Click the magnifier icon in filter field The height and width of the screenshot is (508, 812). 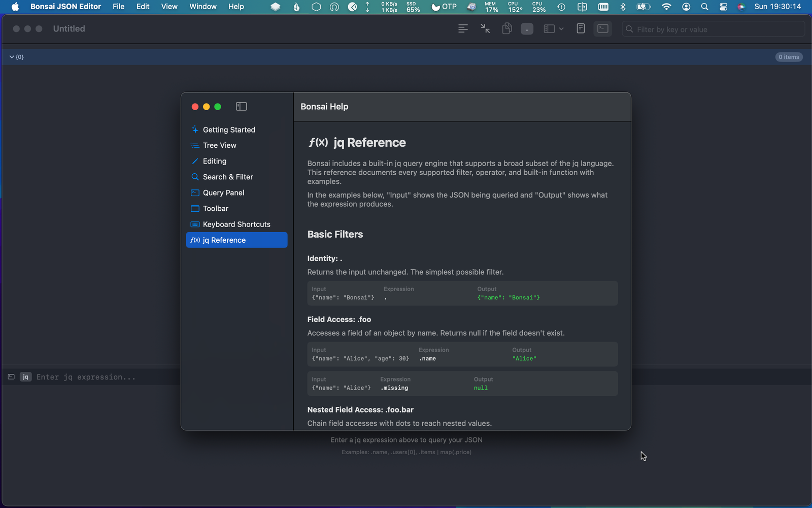(x=629, y=29)
